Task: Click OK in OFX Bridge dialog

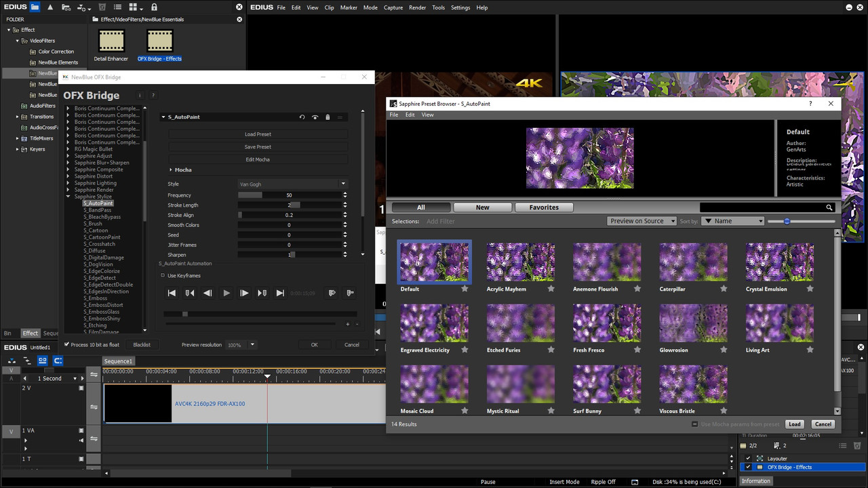Action: point(314,345)
